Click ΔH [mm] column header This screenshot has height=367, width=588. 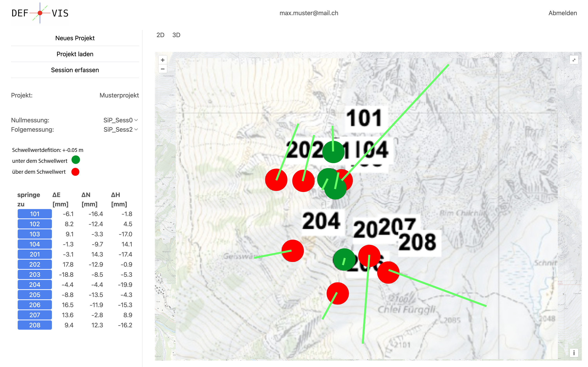point(119,200)
